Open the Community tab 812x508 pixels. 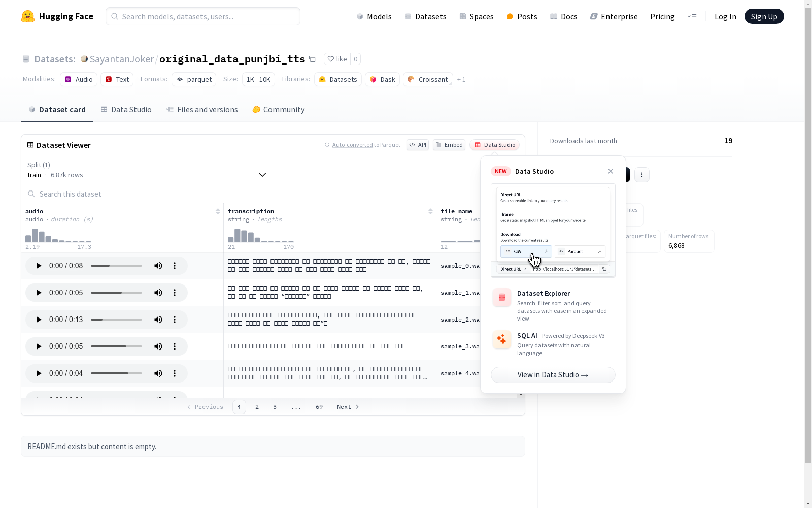pyautogui.click(x=279, y=110)
